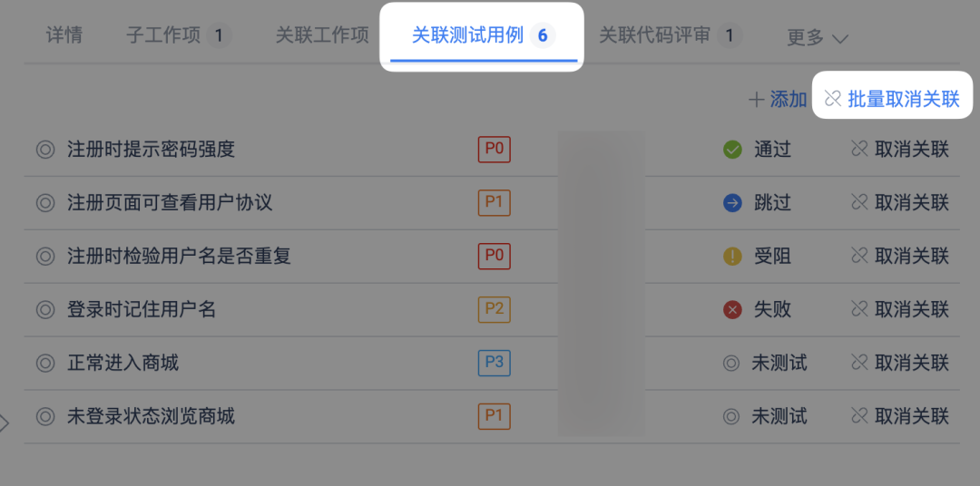Open the 注册时提示密码强度 test case
The image size is (980, 486).
pos(151,150)
